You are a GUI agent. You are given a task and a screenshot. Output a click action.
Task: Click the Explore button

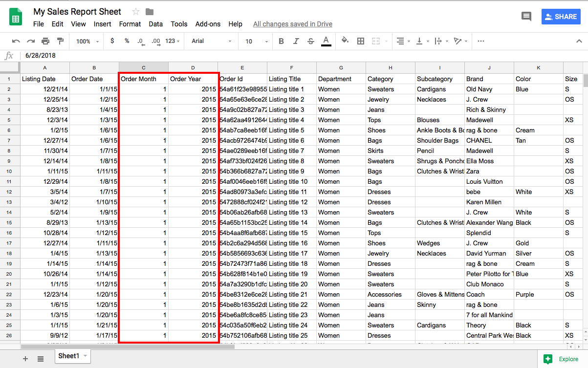pyautogui.click(x=563, y=359)
